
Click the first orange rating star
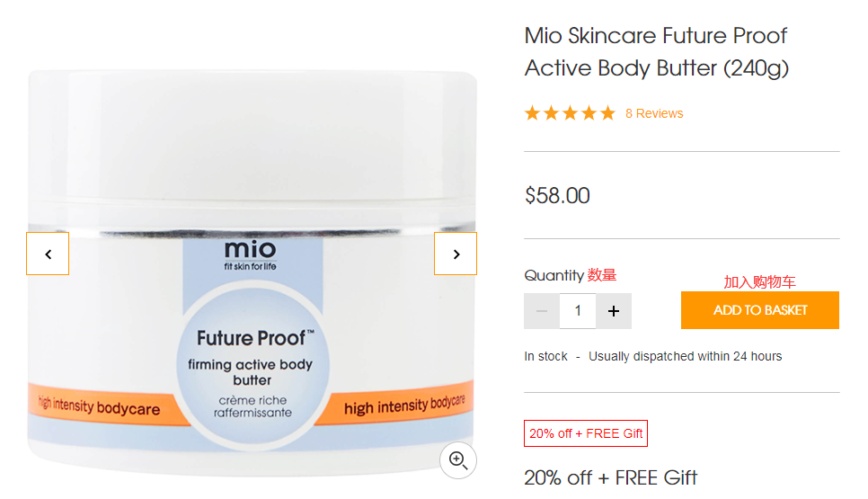[533, 113]
